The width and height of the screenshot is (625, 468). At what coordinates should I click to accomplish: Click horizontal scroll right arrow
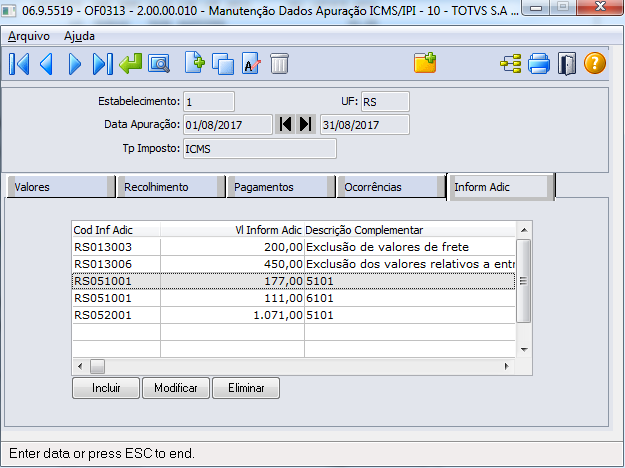[x=507, y=366]
